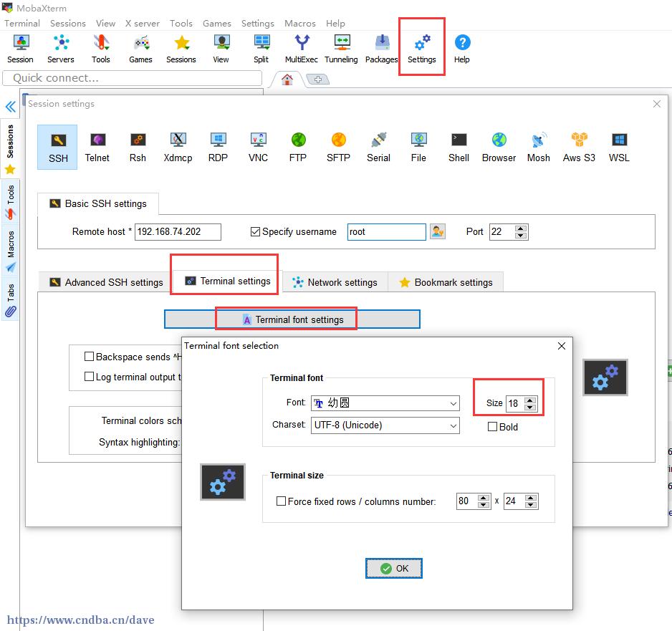The width and height of the screenshot is (672, 631).
Task: Enable the Bold font checkbox
Action: click(x=492, y=427)
